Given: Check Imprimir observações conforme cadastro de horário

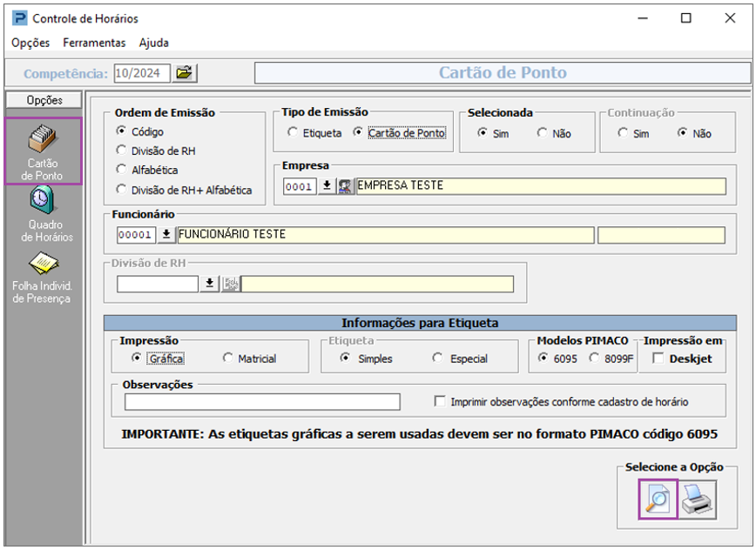Looking at the screenshot, I should [441, 402].
